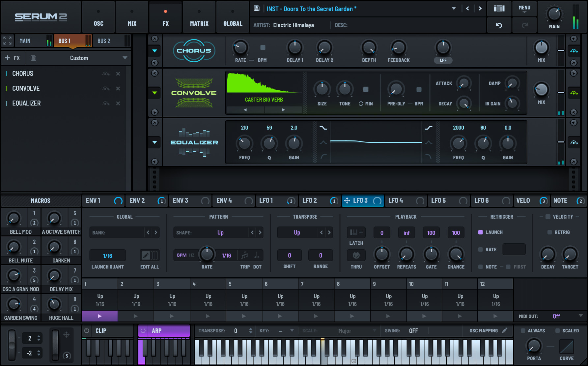The height and width of the screenshot is (366, 588).
Task: Switch to the GLOBAL tab
Action: coord(233,17)
